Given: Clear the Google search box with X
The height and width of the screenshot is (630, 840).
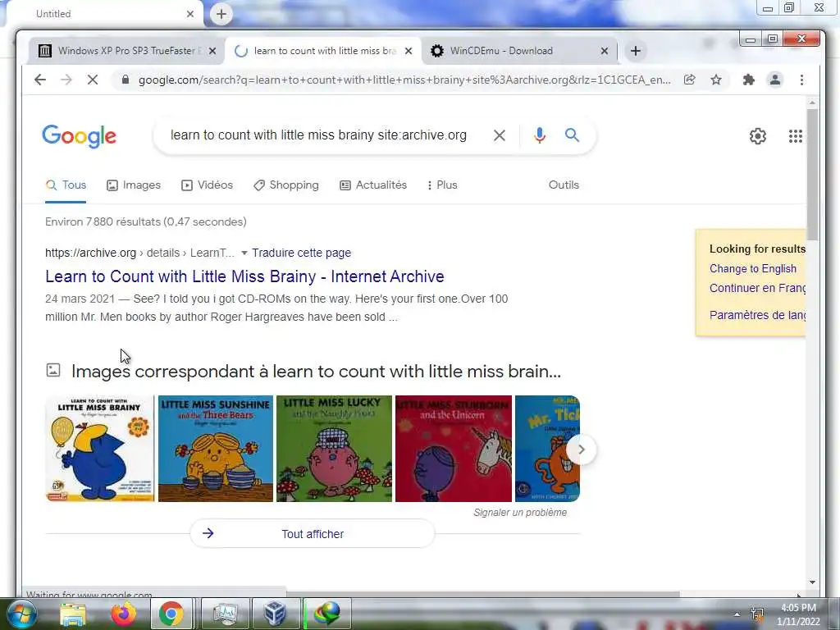Looking at the screenshot, I should [x=500, y=135].
